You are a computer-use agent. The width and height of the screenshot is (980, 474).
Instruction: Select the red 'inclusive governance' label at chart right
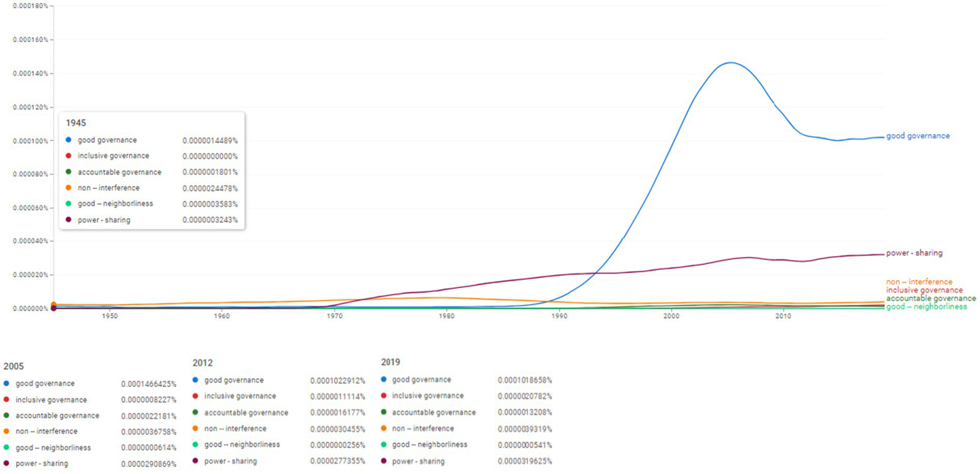click(924, 290)
